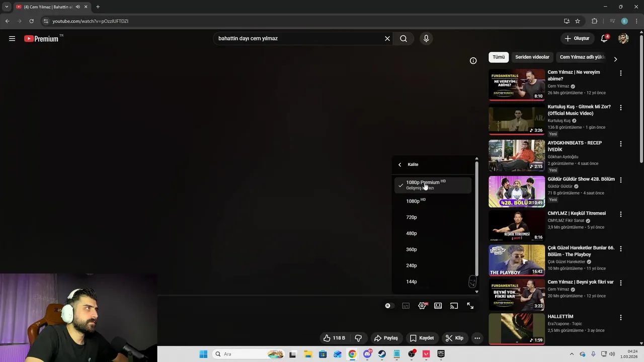Open CMYLMZ Keşkül Titremesi title link
The width and height of the screenshot is (644, 362).
[577, 213]
